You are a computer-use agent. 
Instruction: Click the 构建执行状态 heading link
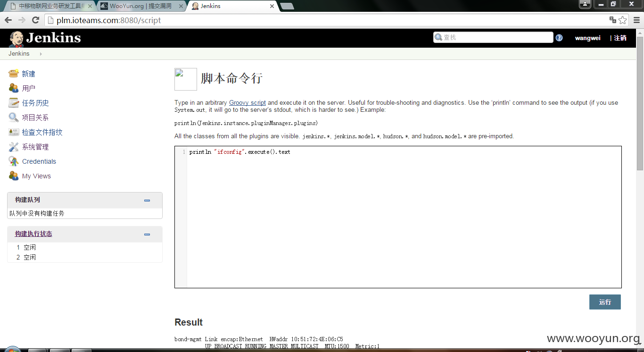click(x=33, y=234)
